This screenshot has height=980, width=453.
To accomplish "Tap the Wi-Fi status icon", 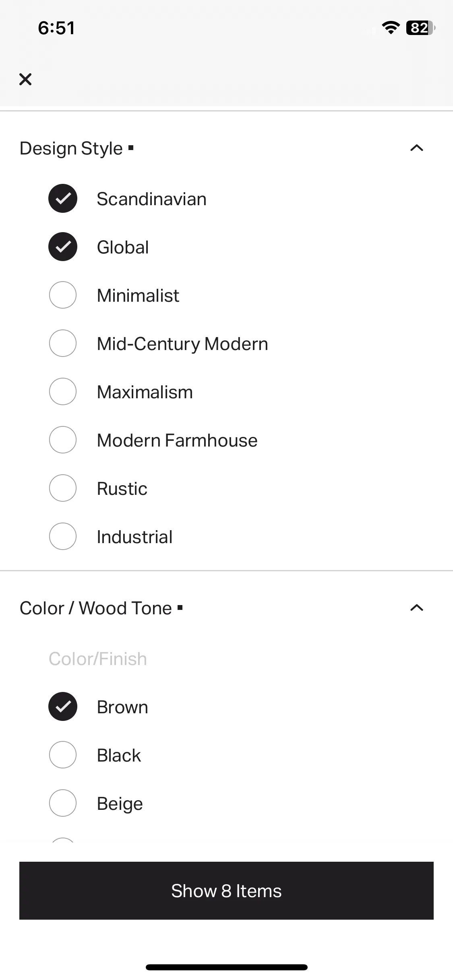I will pyautogui.click(x=391, y=28).
